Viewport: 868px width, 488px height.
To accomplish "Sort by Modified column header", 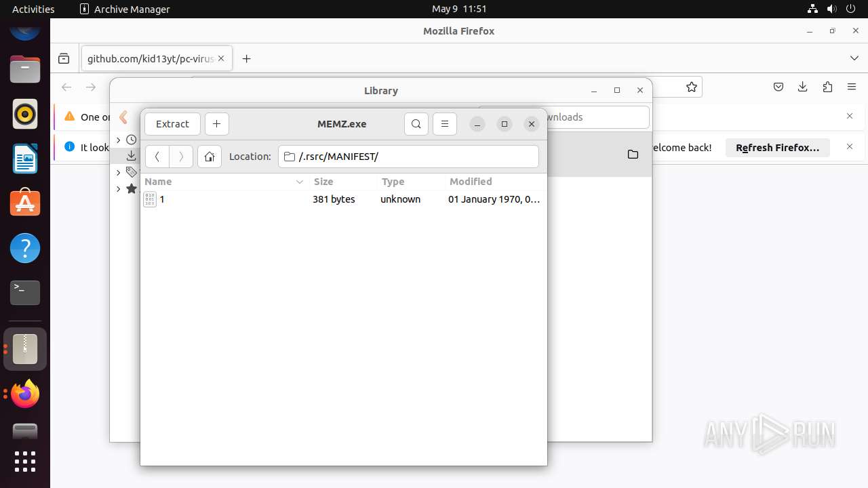I will point(495,182).
